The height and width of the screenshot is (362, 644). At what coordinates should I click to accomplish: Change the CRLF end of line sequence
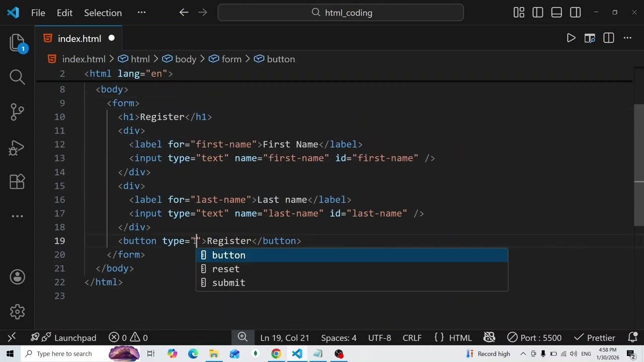pos(412,337)
